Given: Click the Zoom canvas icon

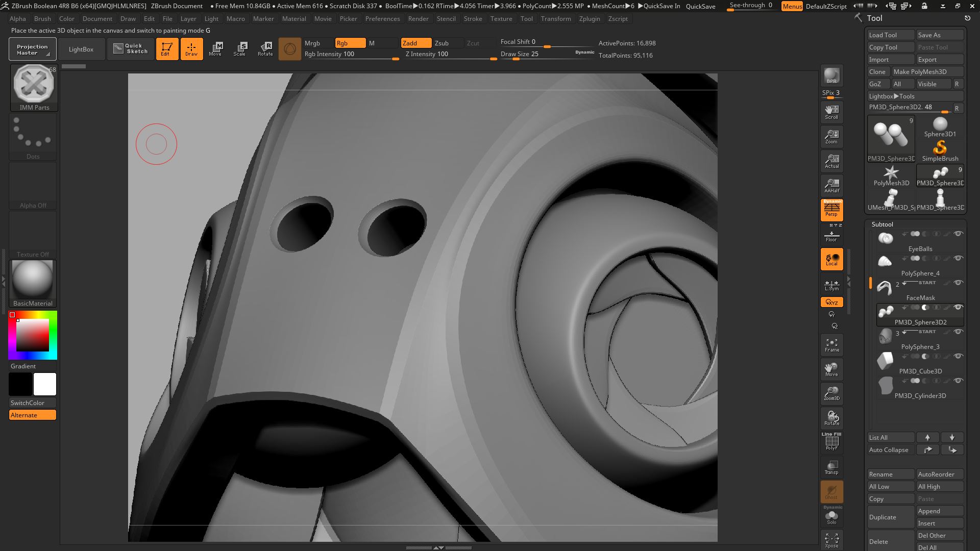Looking at the screenshot, I should pyautogui.click(x=831, y=136).
